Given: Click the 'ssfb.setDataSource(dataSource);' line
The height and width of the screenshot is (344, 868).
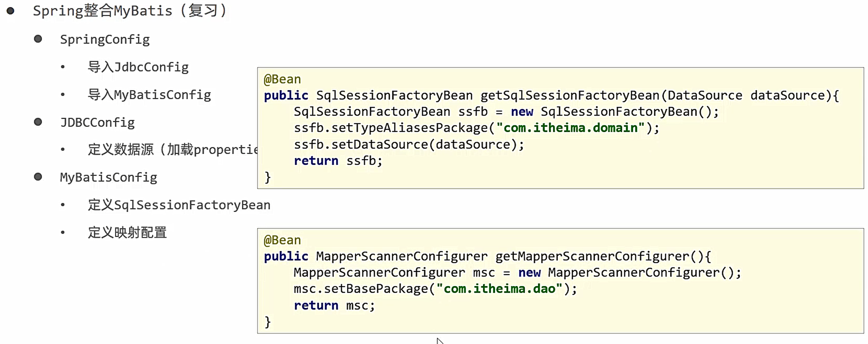Looking at the screenshot, I should click(x=409, y=145).
